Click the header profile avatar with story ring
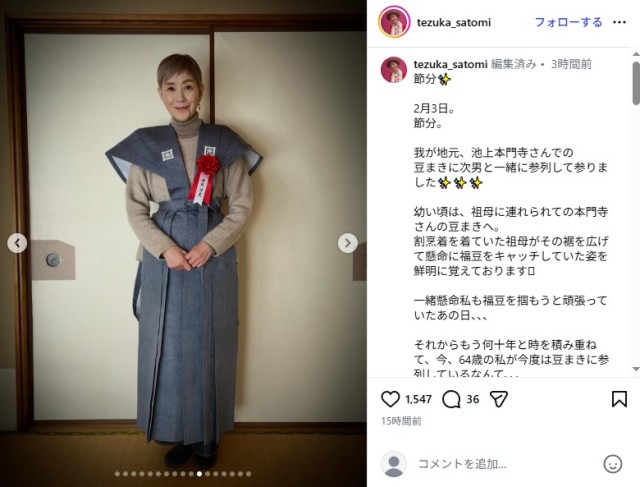 (x=394, y=22)
